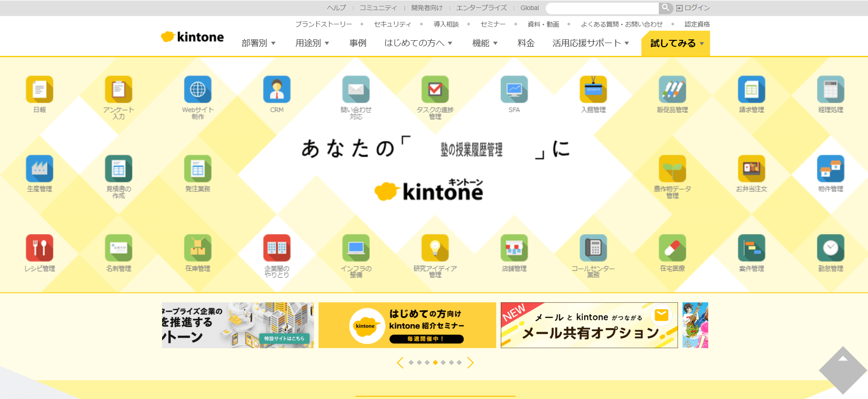The image size is (868, 399).
Task: Open the 導入相談 link
Action: tap(446, 24)
